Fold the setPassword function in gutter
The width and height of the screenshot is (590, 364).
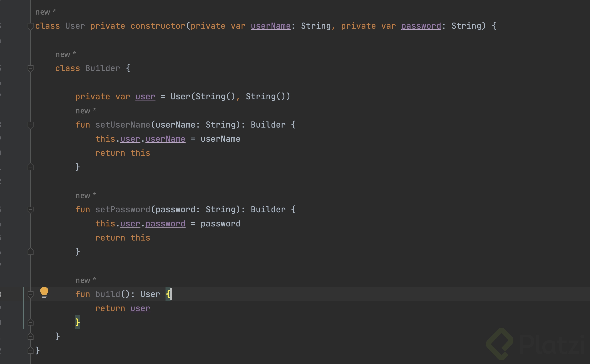click(30, 210)
